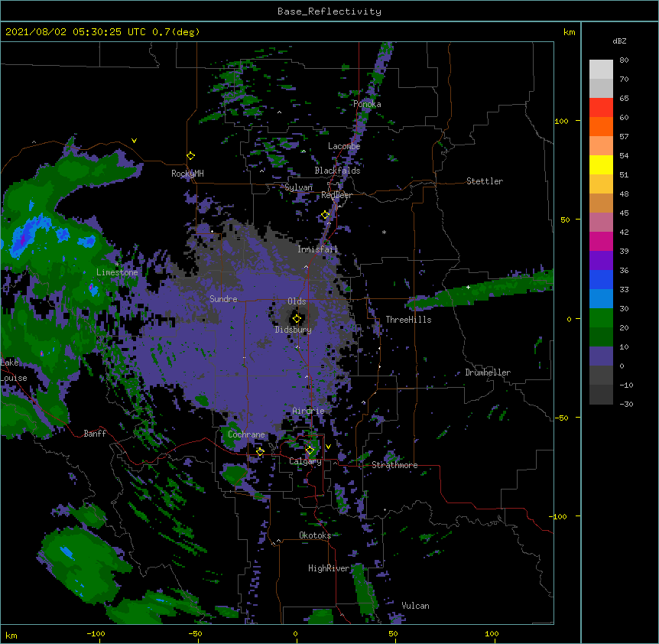Select the Stettler city label
The width and height of the screenshot is (659, 644).
pyautogui.click(x=485, y=181)
